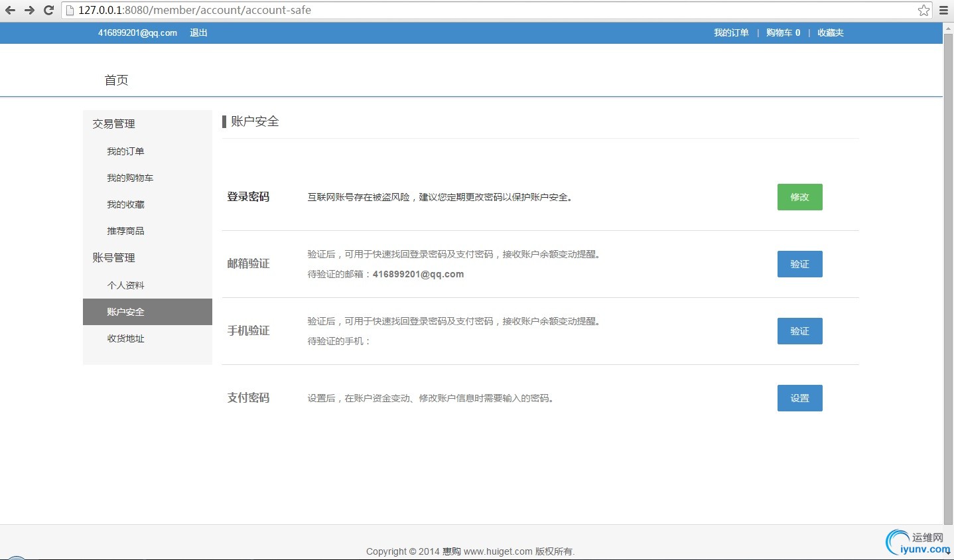Go forward using the browser forward arrow
The image size is (954, 560).
click(29, 10)
